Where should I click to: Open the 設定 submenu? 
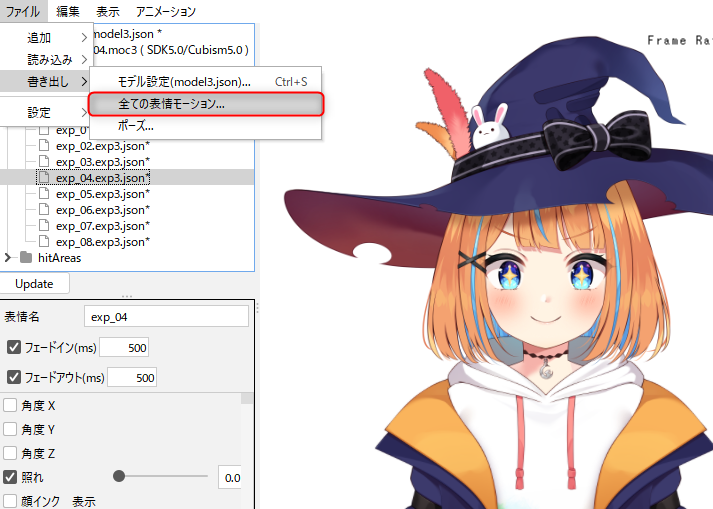(47, 112)
